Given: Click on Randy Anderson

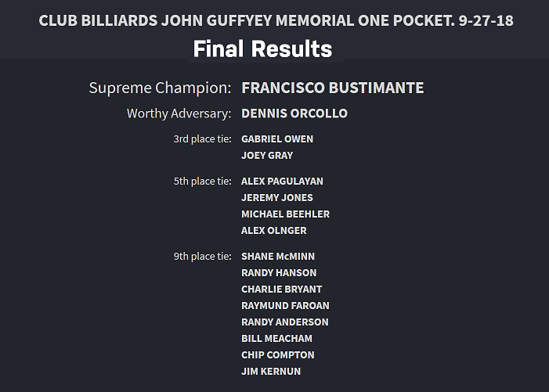Looking at the screenshot, I should (284, 322).
